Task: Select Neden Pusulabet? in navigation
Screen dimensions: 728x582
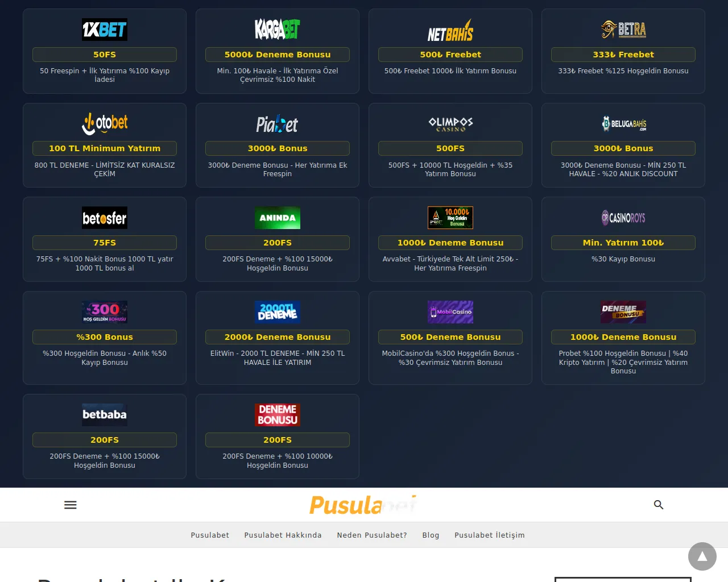Action: point(372,535)
